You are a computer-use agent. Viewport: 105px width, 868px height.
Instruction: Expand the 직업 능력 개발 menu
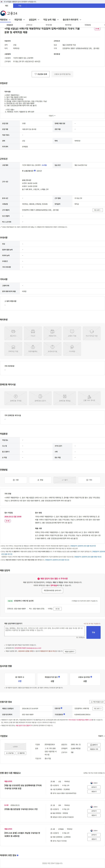coord(51,20)
